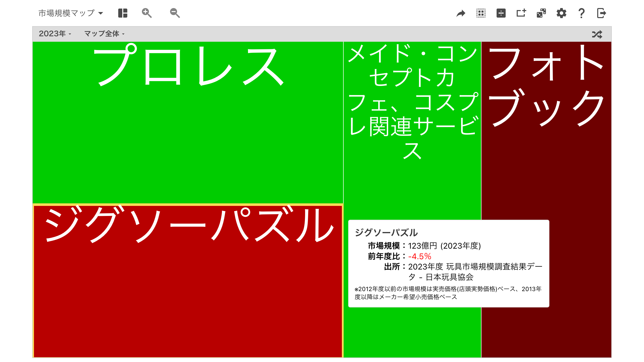
Task: Expand the 2023年 year dropdown
Action: (x=55, y=34)
